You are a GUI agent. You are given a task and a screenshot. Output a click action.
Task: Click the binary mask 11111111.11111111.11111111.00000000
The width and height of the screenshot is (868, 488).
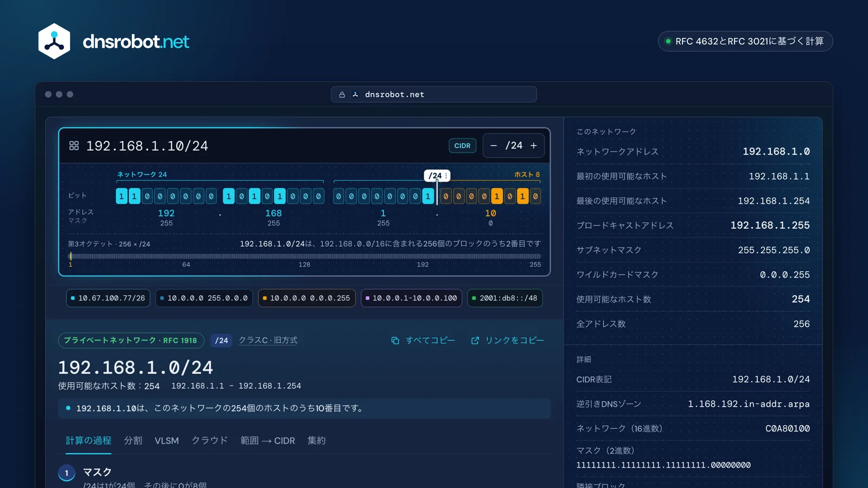[x=663, y=465]
